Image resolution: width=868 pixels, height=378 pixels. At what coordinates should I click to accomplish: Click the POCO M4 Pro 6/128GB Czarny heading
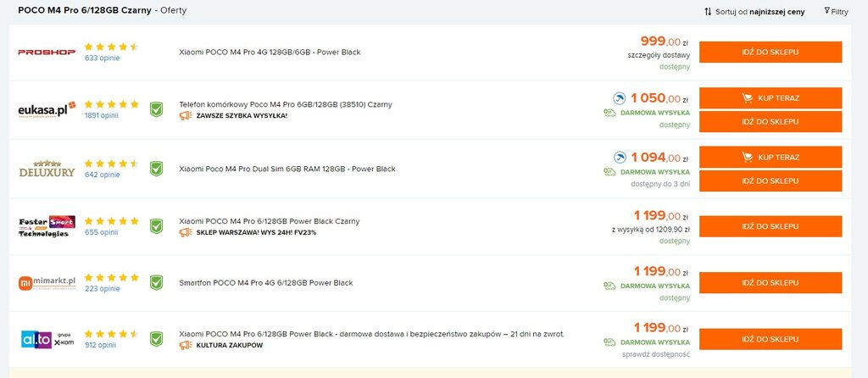pos(85,10)
